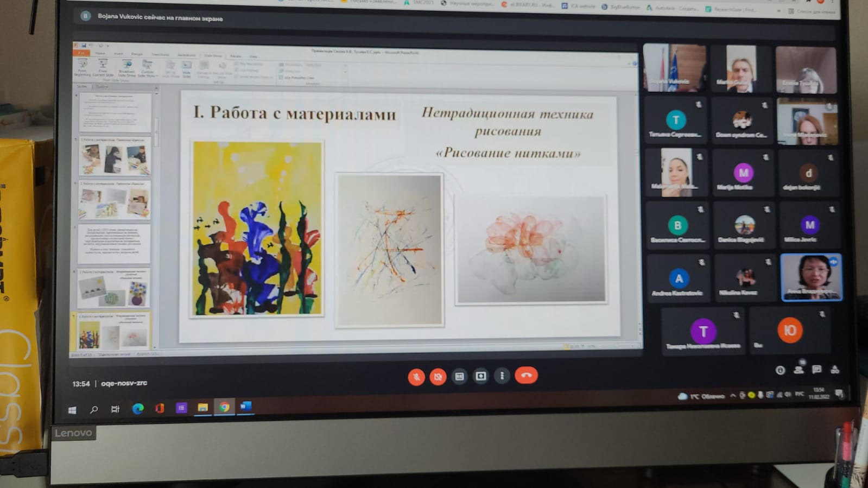Click the Present now screen-share button
This screenshot has width=868, height=488.
[x=481, y=376]
